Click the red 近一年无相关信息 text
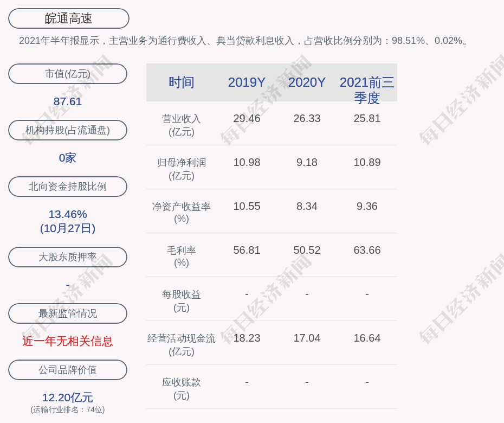504x423 pixels. pos(68,341)
